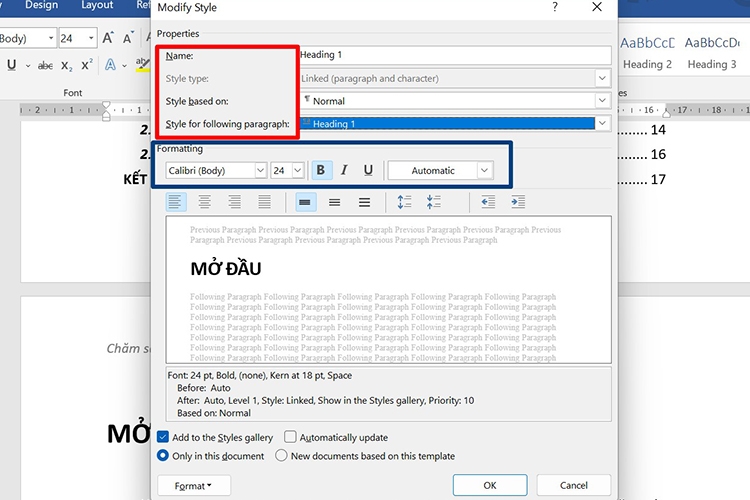Viewport: 750px width, 500px height.
Task: Cancel the Modify Style dialog
Action: 574,485
